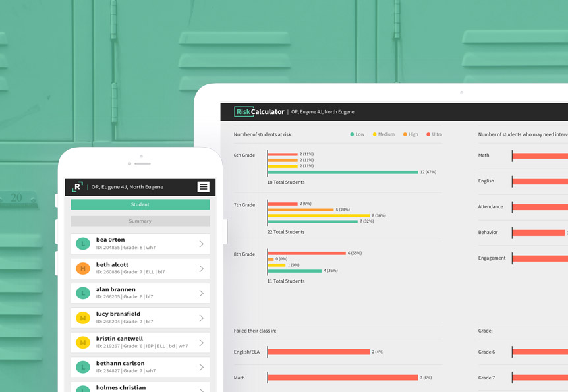Click the 7th Grade row label
Image resolution: width=568 pixels, height=392 pixels.
click(244, 205)
